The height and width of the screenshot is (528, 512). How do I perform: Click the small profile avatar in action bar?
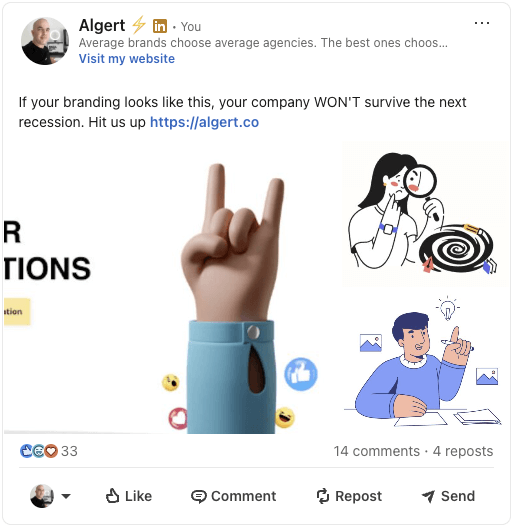click(x=42, y=496)
